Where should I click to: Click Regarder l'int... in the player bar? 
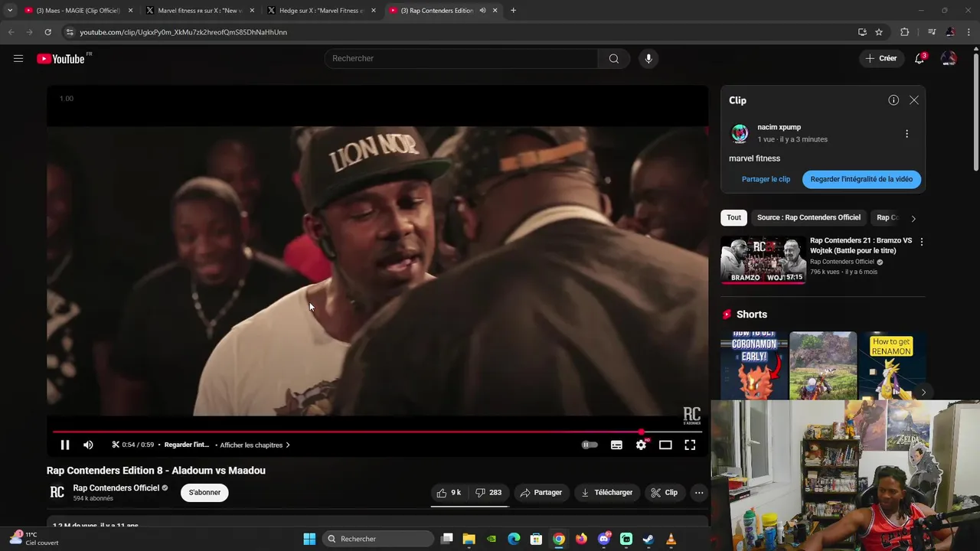[187, 445]
